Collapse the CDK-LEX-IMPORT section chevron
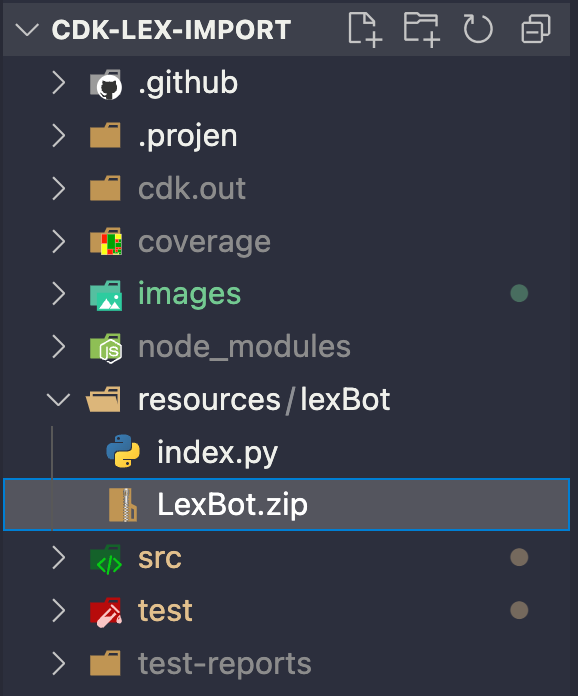This screenshot has width=578, height=696. pyautogui.click(x=27, y=30)
